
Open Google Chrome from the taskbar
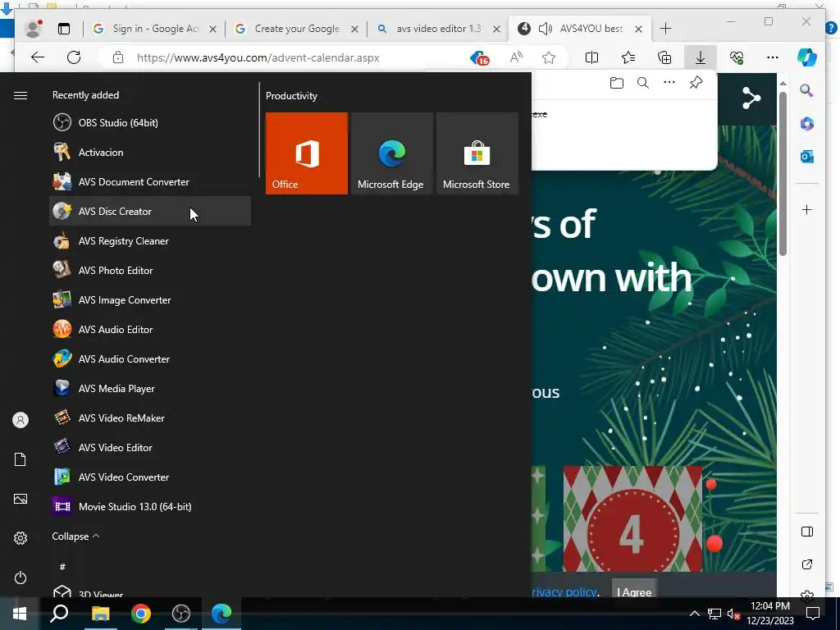click(141, 613)
